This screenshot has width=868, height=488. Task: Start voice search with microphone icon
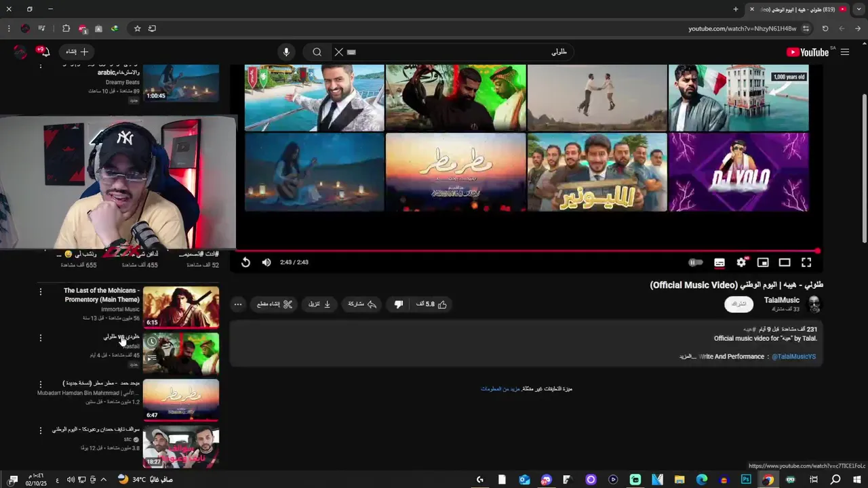(286, 52)
